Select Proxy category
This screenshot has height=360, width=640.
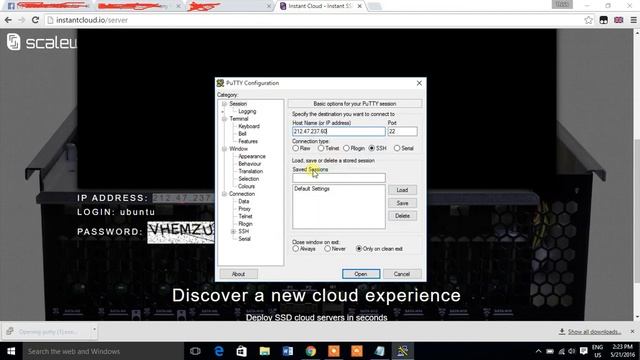(x=244, y=209)
